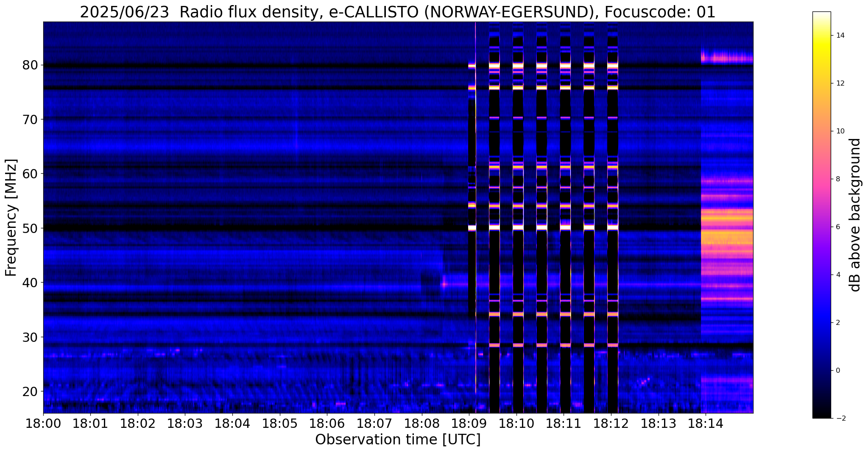The width and height of the screenshot is (868, 452).
Task: Click the 20 MHz frequency tick label
Action: 30,391
